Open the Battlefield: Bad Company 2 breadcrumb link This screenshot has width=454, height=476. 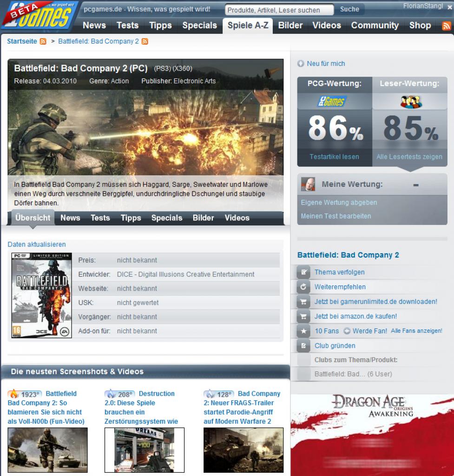pos(99,41)
